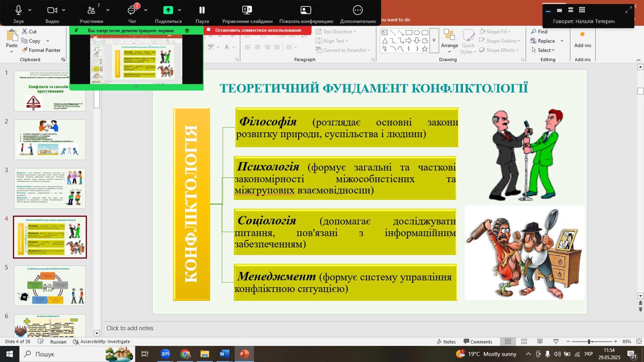Select 5-point Star shape
This screenshot has height=362, width=644.
(425, 49)
